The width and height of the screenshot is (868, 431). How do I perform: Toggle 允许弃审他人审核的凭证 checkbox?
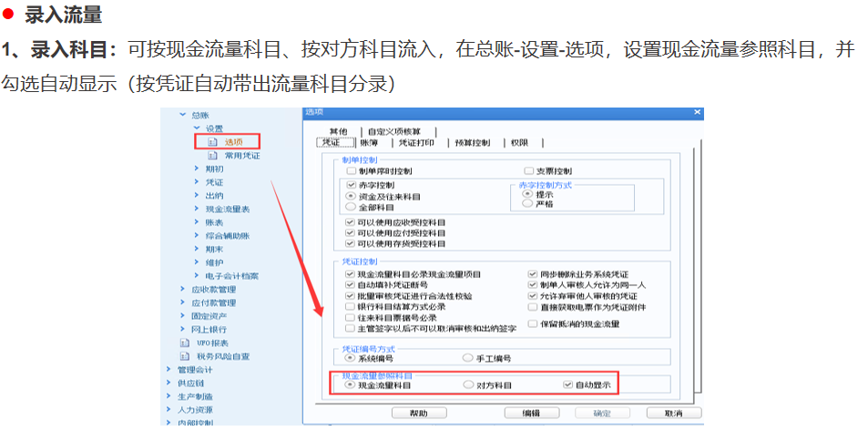[533, 296]
